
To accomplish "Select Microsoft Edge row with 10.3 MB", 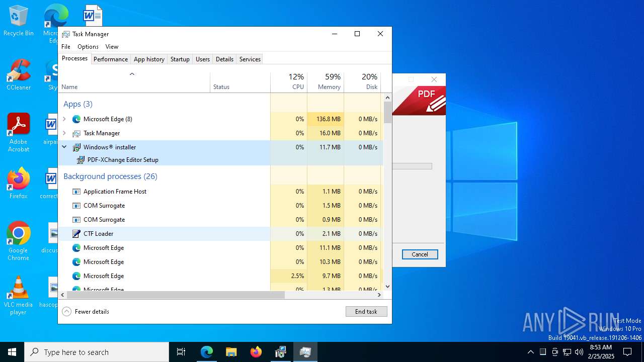I will click(220, 262).
